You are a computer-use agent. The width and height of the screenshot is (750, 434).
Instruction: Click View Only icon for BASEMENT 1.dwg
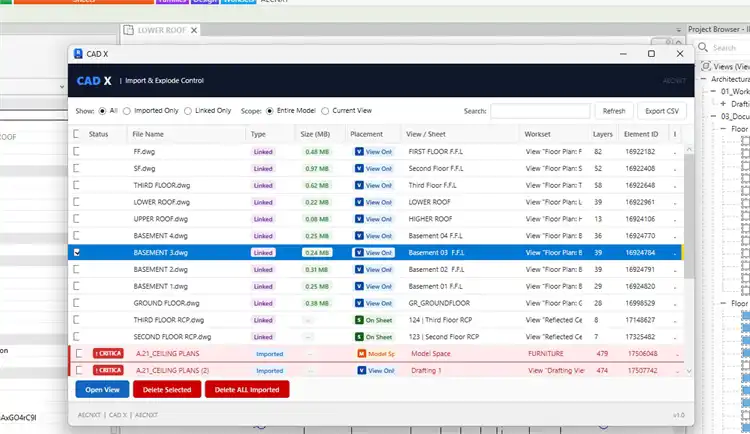(x=359, y=286)
